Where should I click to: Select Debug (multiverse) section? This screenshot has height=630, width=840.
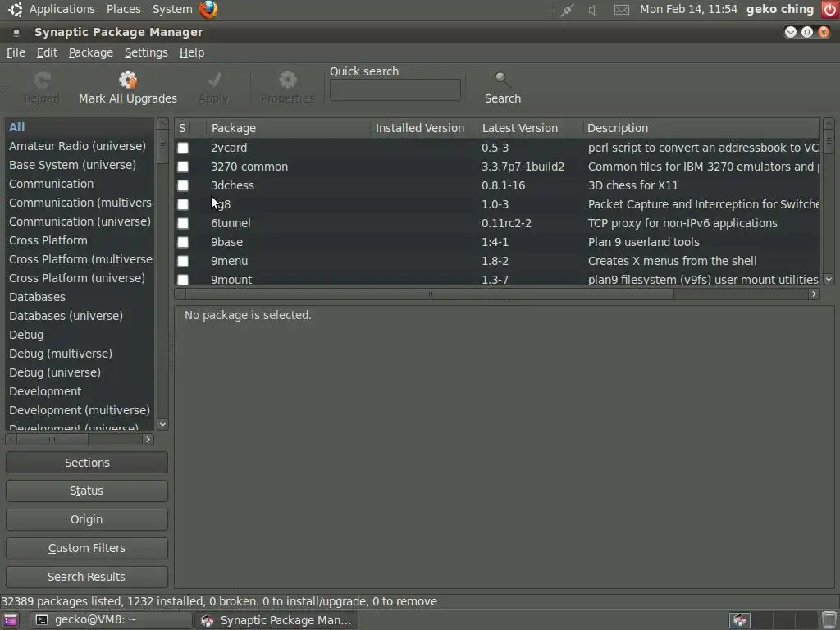(x=80, y=354)
